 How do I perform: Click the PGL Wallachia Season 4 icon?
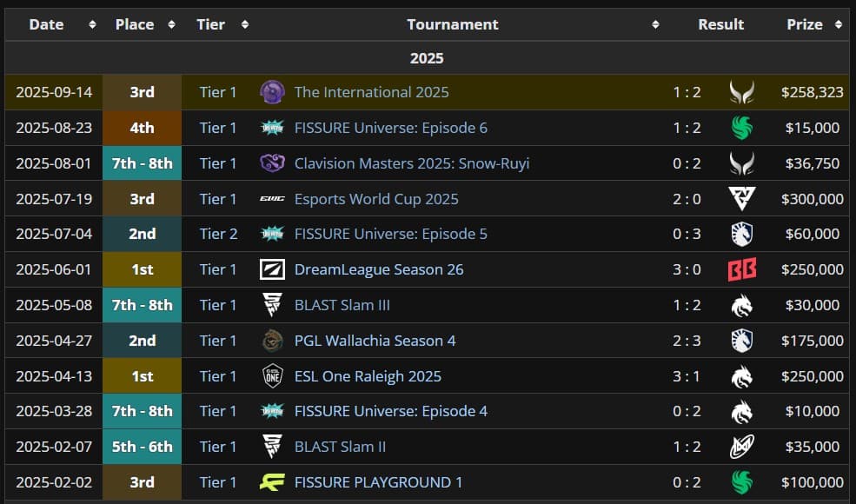pos(272,341)
